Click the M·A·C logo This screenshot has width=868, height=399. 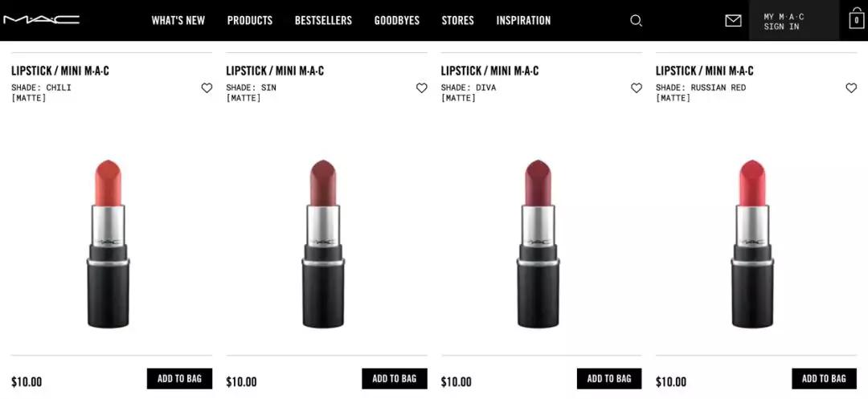[42, 20]
